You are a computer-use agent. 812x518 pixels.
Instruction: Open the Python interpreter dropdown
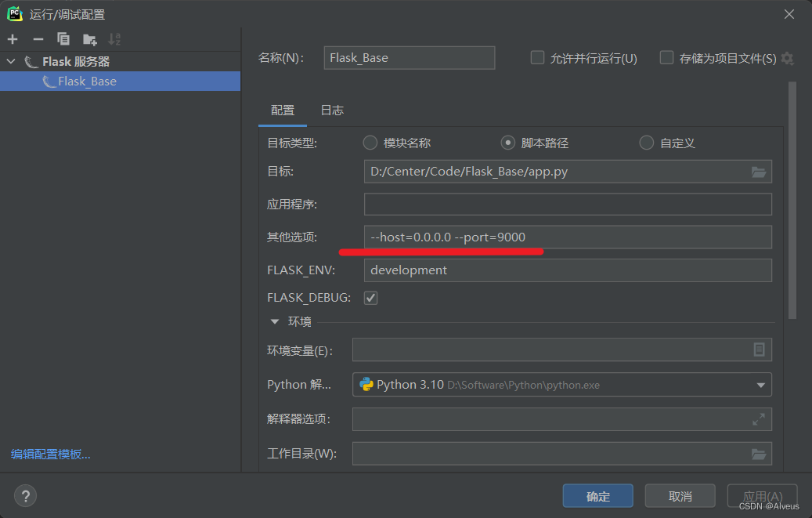761,385
